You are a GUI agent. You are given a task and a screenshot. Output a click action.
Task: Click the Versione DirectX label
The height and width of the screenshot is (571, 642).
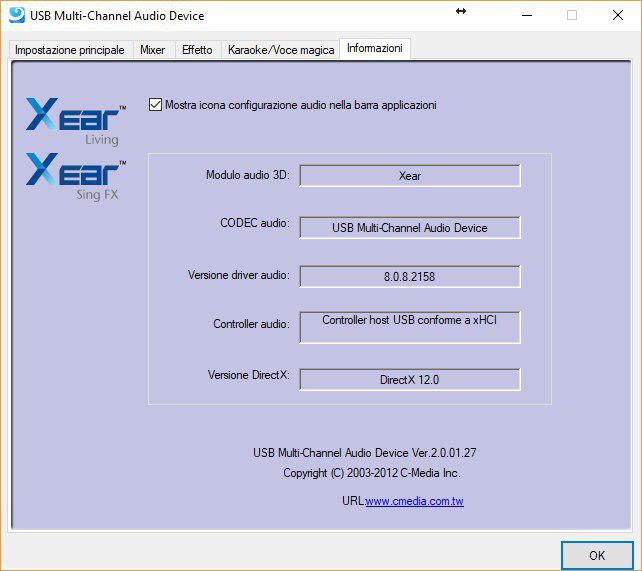tap(249, 375)
